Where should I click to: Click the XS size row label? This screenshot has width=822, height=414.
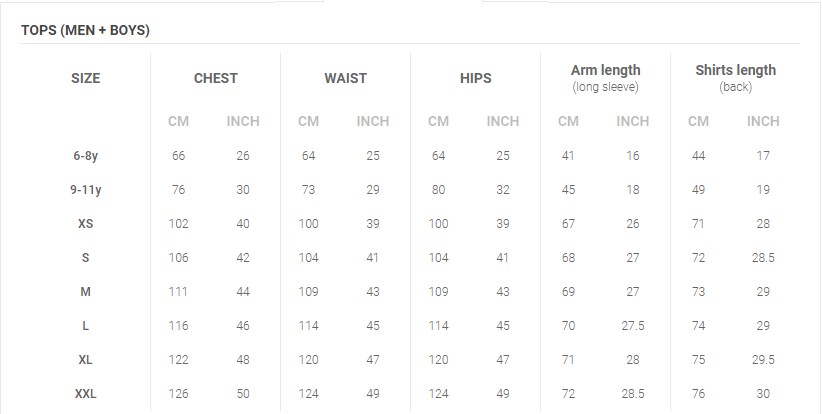[86, 224]
